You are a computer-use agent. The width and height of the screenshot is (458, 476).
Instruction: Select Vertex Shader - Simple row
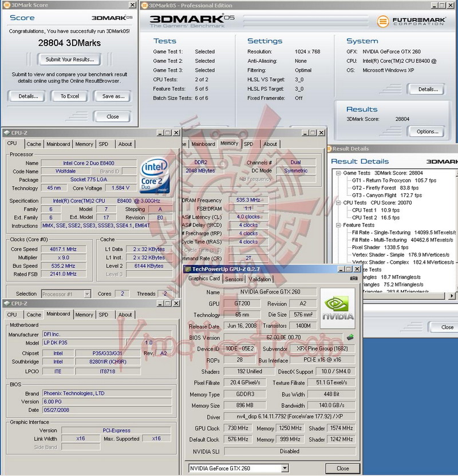click(x=401, y=255)
